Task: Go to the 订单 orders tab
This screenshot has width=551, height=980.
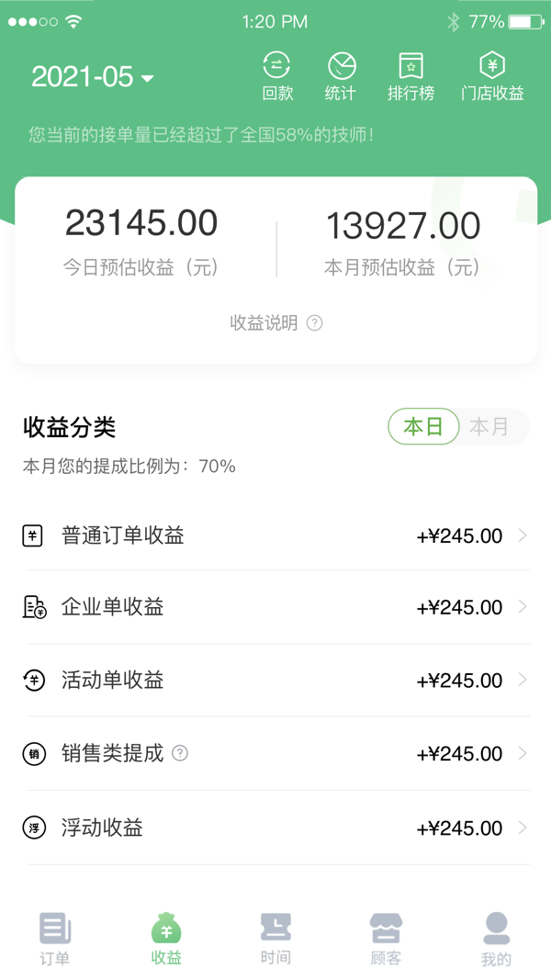Action: pyautogui.click(x=55, y=939)
